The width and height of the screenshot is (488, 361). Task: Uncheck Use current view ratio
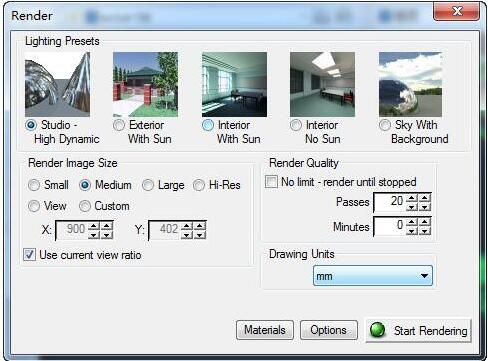[29, 255]
